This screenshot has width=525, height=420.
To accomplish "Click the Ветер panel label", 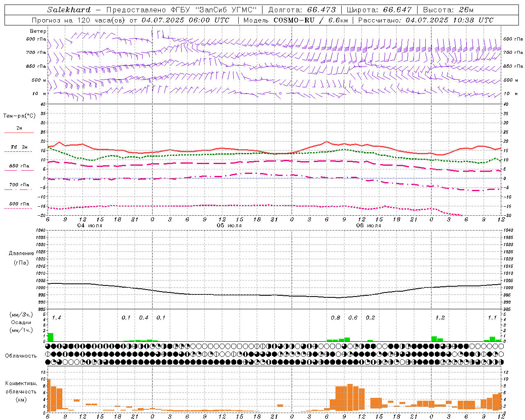I will [38, 31].
